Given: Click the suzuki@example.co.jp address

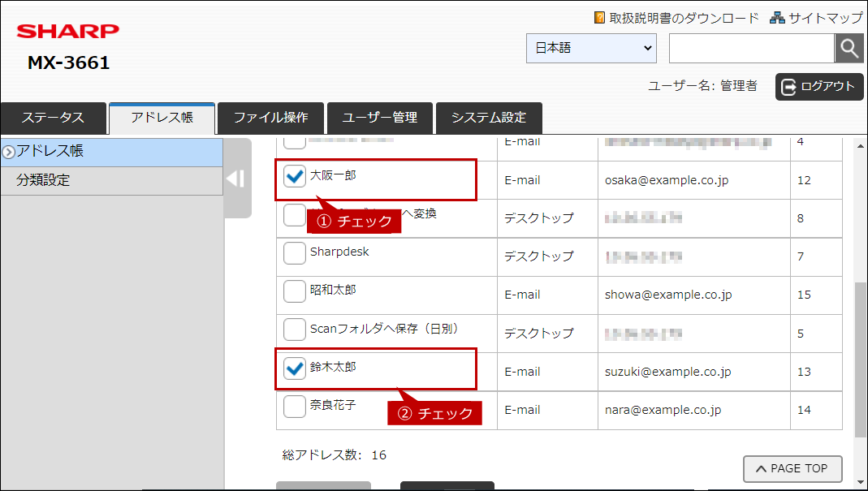Looking at the screenshot, I should pos(667,372).
